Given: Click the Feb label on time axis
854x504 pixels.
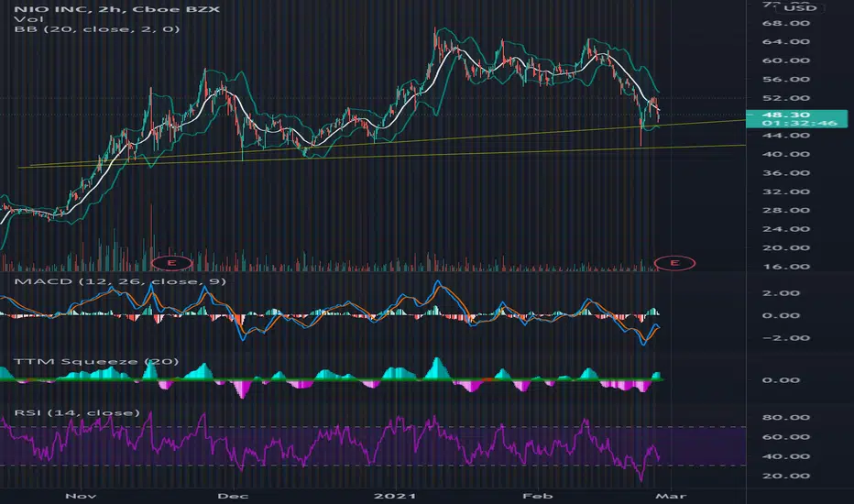Looking at the screenshot, I should [538, 496].
